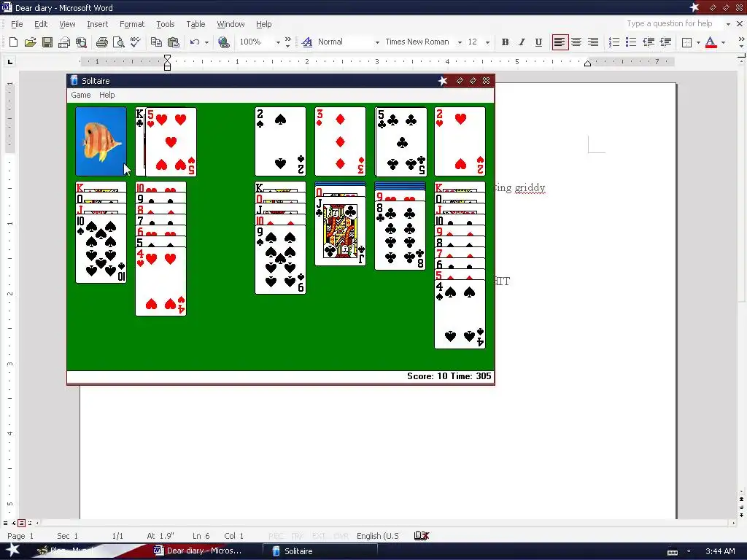Open the Game menu in Solitaire
This screenshot has height=560, width=747.
[80, 95]
